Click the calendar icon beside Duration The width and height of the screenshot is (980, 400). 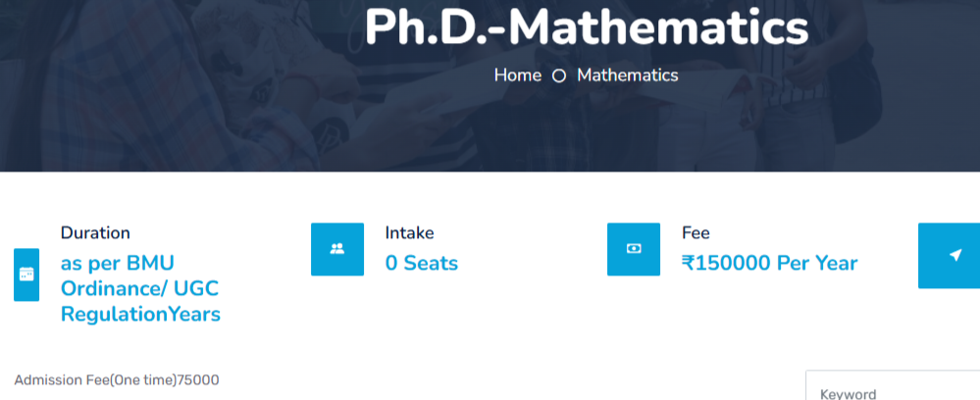pyautogui.click(x=26, y=275)
